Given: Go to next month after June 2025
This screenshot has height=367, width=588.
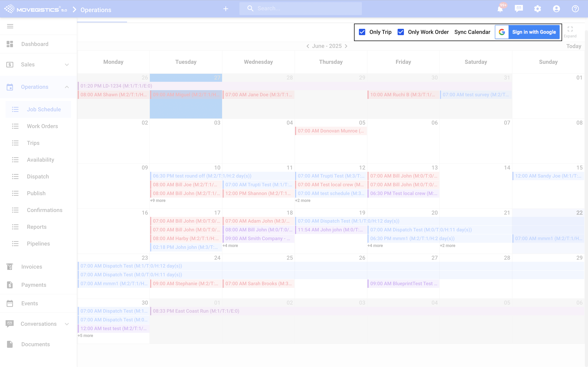Looking at the screenshot, I should [346, 46].
